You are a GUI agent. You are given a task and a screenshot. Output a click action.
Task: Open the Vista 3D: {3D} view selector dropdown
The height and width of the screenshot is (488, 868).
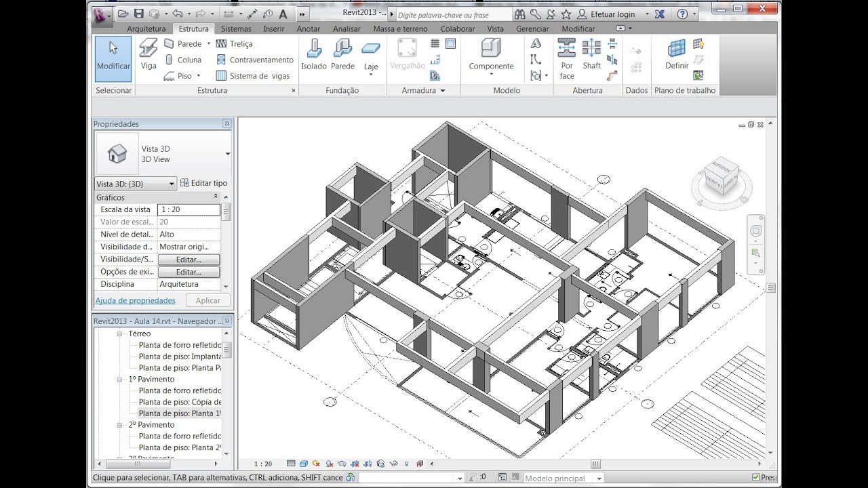tap(136, 184)
